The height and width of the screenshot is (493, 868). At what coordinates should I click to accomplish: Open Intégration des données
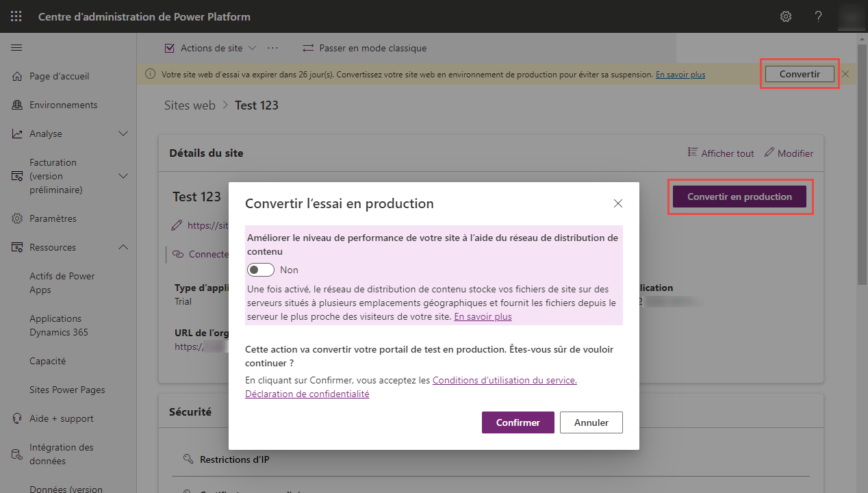coord(61,454)
